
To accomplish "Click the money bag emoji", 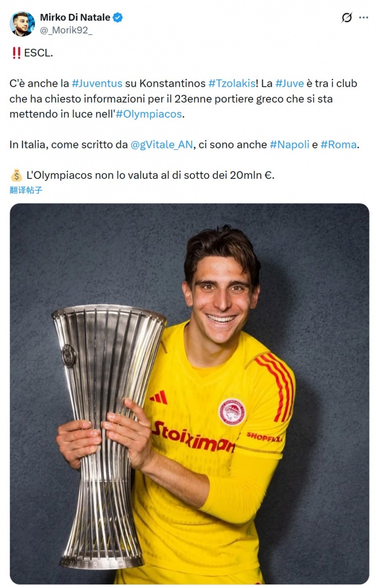I will coord(17,175).
